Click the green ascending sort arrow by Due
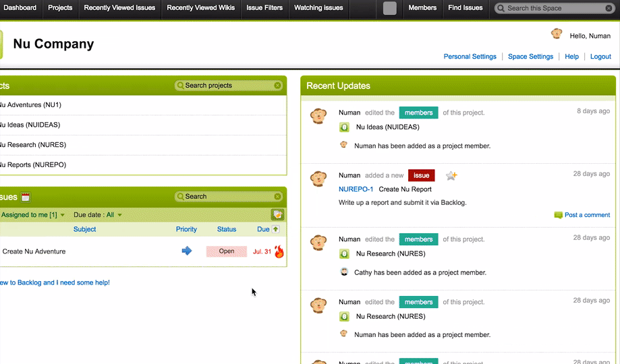 (276, 229)
